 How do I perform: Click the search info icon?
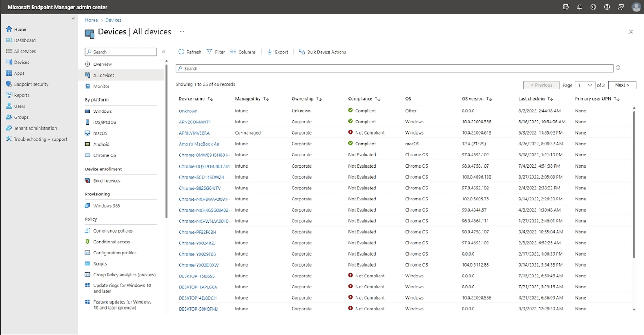click(618, 68)
